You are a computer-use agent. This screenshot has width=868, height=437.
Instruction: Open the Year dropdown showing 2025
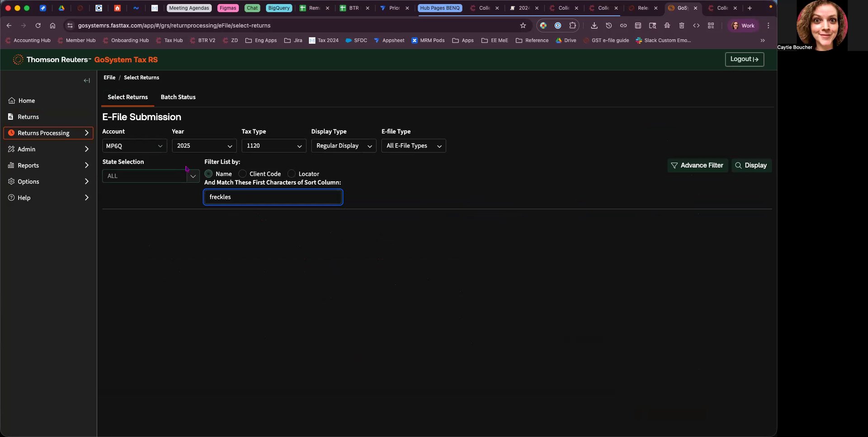pos(204,146)
